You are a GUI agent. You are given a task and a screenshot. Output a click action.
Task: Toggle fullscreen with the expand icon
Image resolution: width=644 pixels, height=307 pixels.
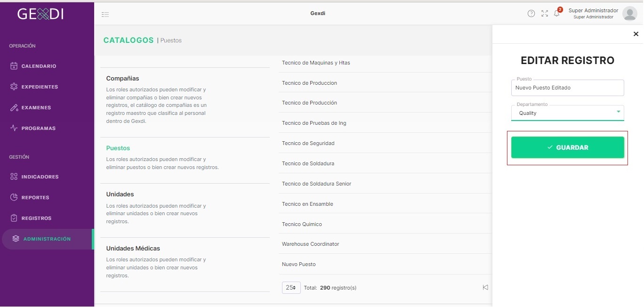coord(545,14)
